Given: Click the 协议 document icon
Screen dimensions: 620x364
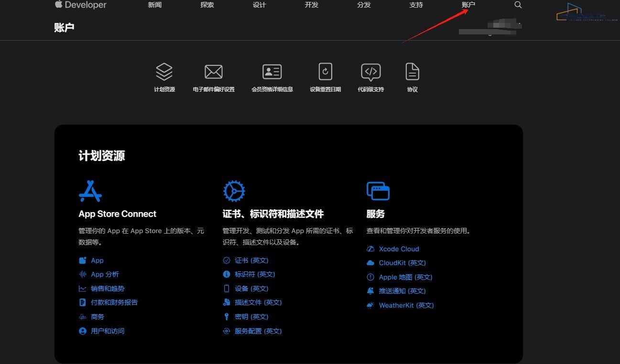Looking at the screenshot, I should (412, 72).
